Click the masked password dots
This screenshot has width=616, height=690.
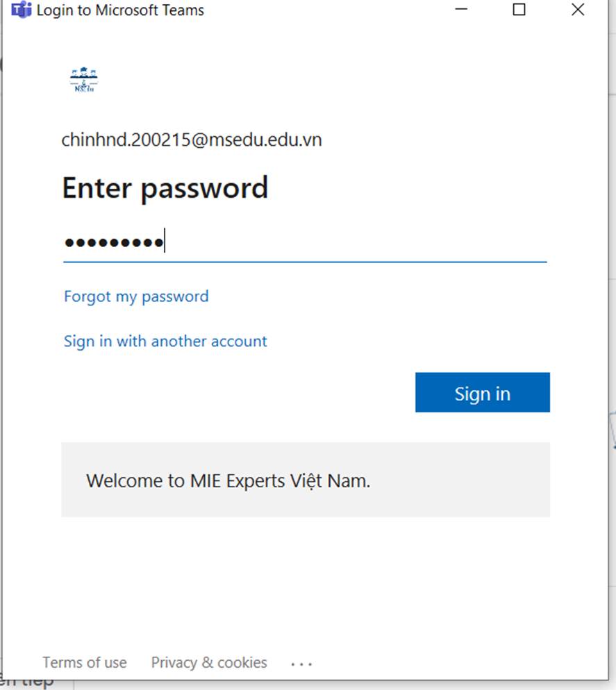[113, 243]
